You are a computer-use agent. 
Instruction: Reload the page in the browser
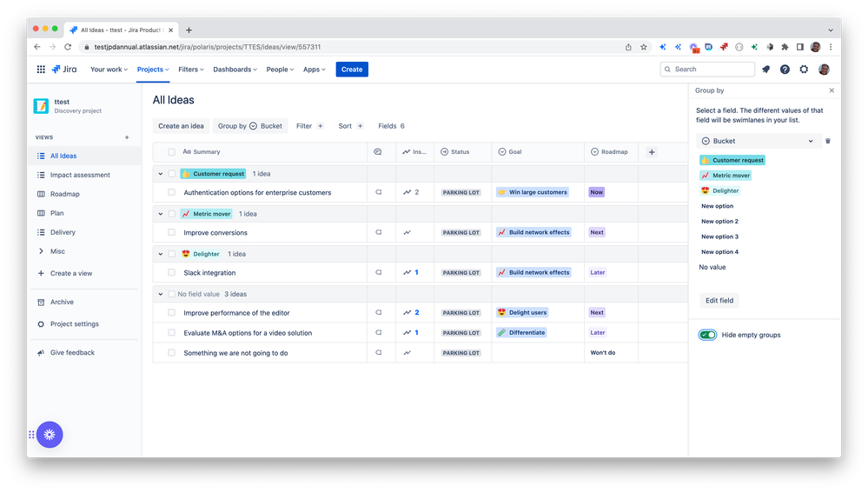click(68, 47)
